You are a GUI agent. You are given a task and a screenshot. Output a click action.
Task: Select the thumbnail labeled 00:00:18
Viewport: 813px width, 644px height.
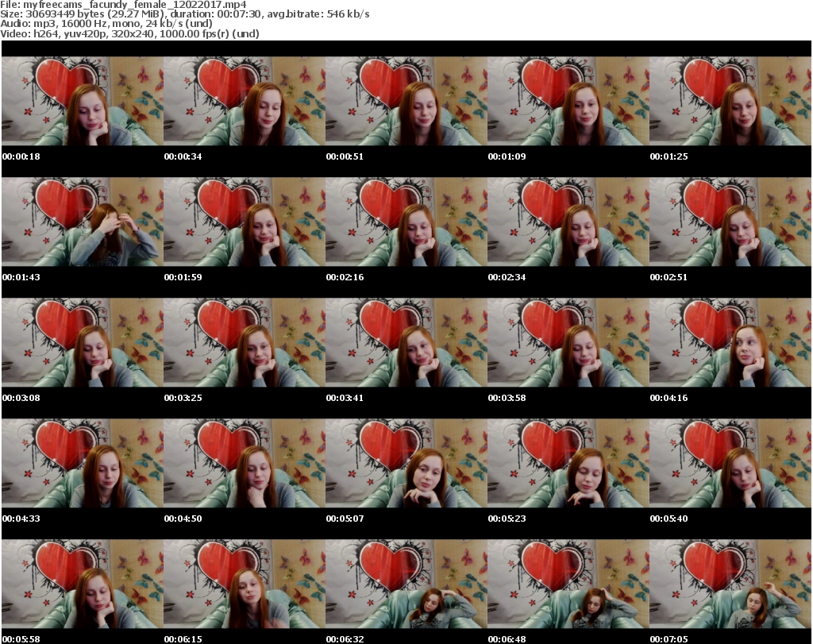coord(83,101)
